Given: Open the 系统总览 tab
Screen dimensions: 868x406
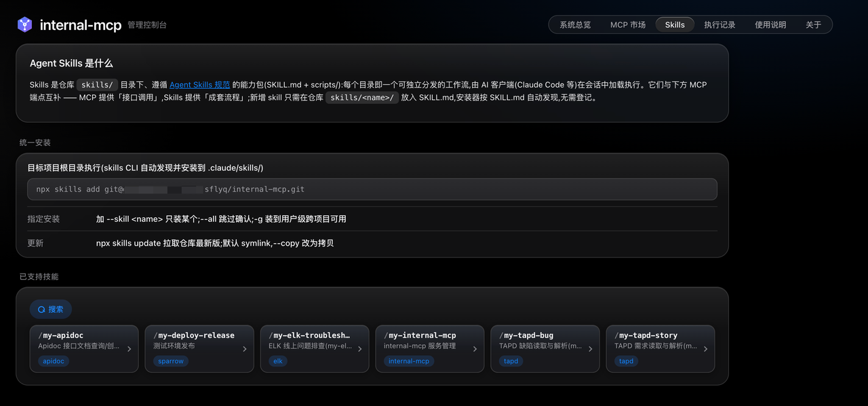Looking at the screenshot, I should 575,24.
